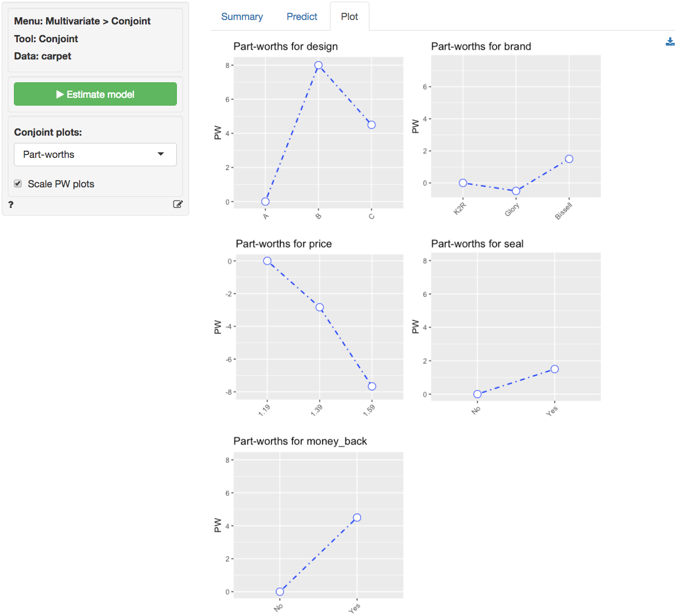Click the Yes point in money_back plot
Viewport: 677px width, 616px height.
[x=357, y=518]
